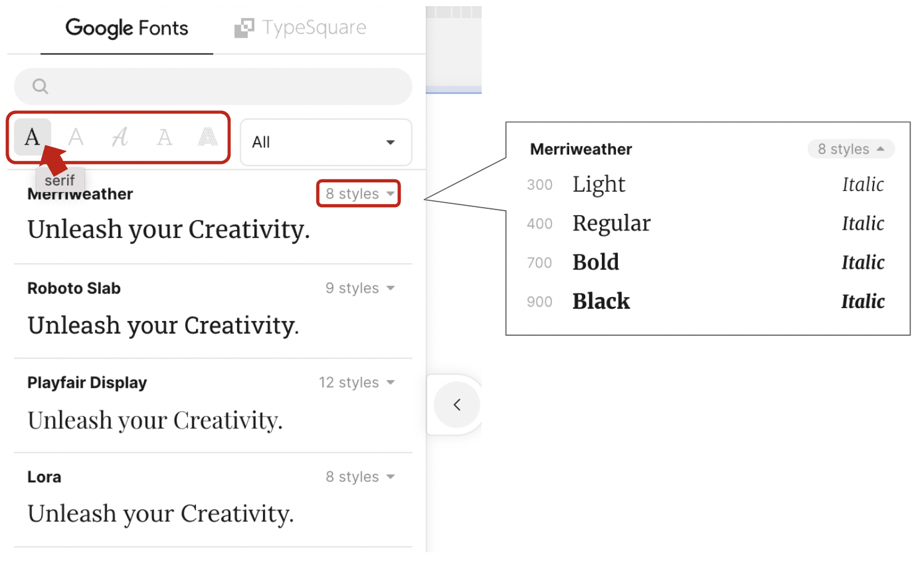Click the TypeSquare logo icon

click(244, 28)
